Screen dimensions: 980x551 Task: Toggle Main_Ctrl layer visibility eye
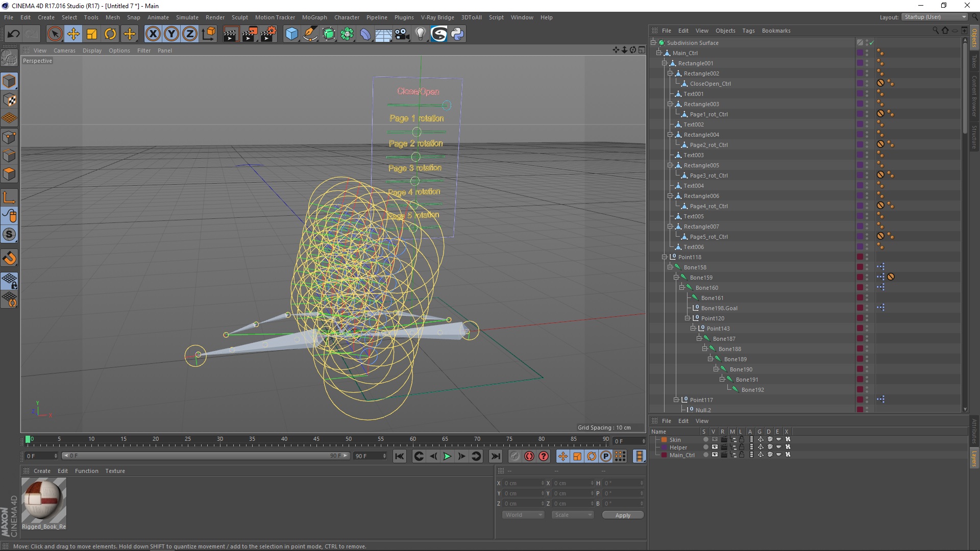click(x=715, y=455)
